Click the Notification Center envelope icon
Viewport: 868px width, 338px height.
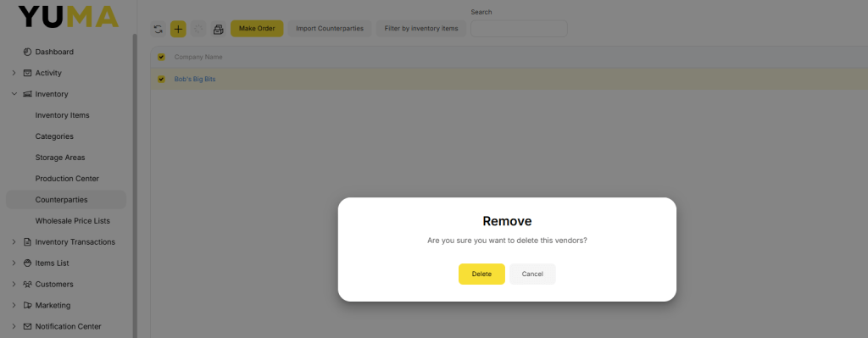pos(27,326)
